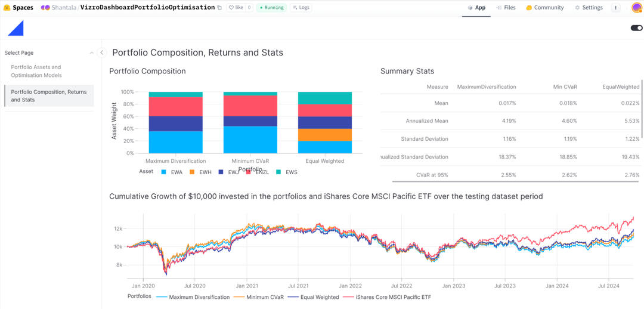Click the Shantala owner avatar icon
Viewport: 644px width, 309px height.
(45, 8)
